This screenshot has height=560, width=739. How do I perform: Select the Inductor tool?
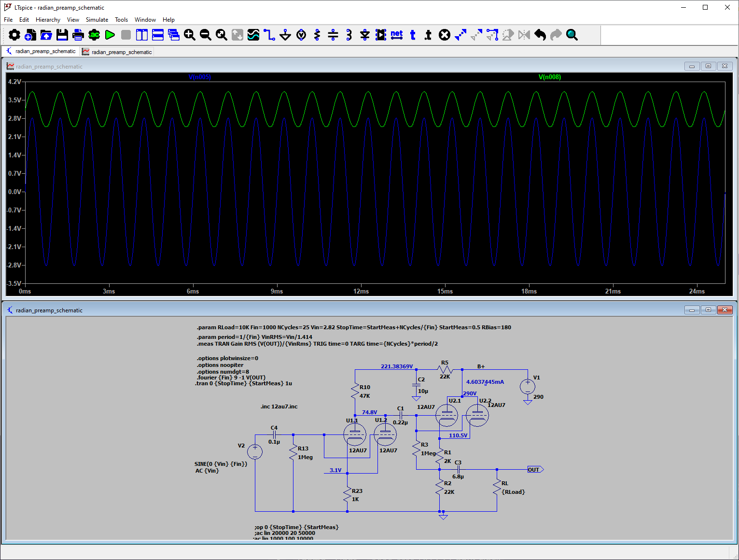click(349, 35)
